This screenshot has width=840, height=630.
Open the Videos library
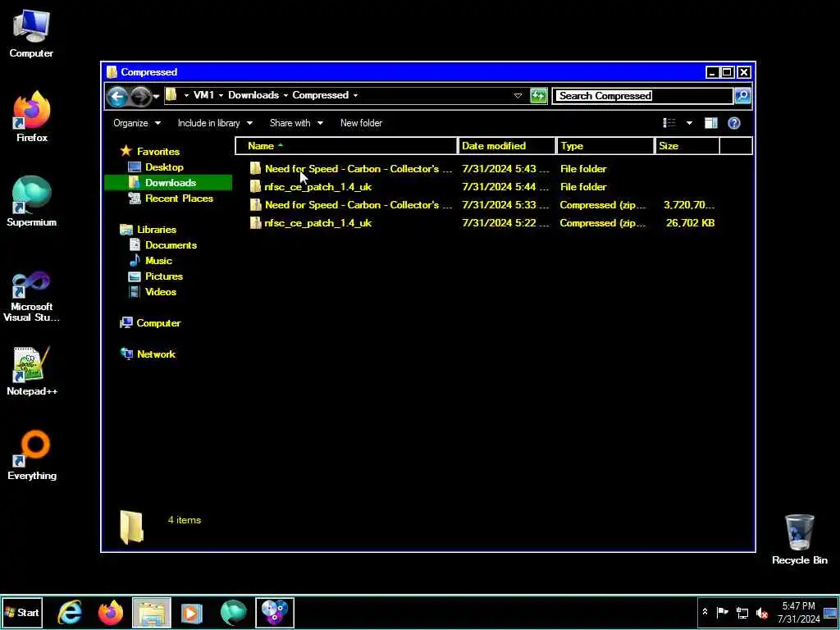tap(161, 292)
